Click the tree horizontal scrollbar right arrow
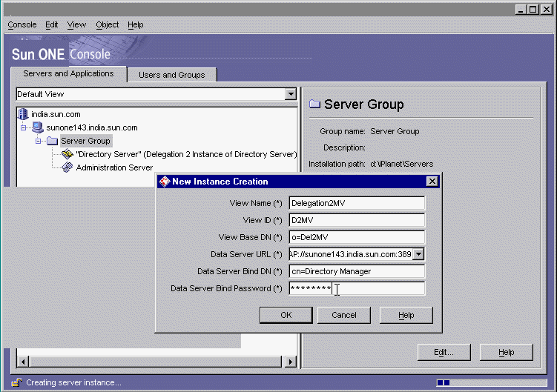Viewport: 557px width, 392px height. pyautogui.click(x=291, y=362)
